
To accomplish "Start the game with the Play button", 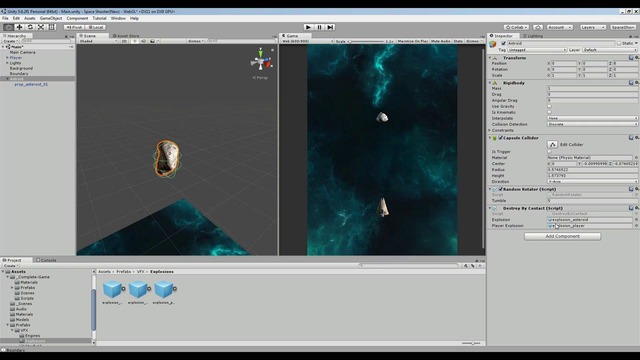I will pyautogui.click(x=309, y=27).
